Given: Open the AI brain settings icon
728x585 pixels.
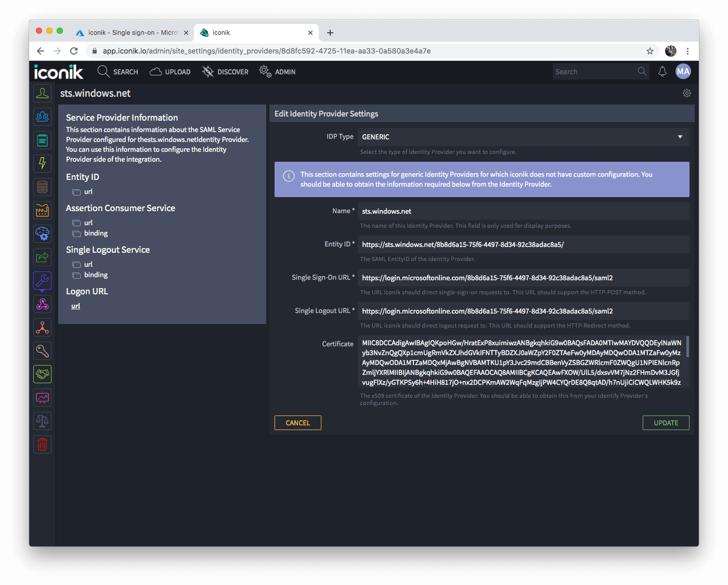Looking at the screenshot, I should click(x=42, y=233).
